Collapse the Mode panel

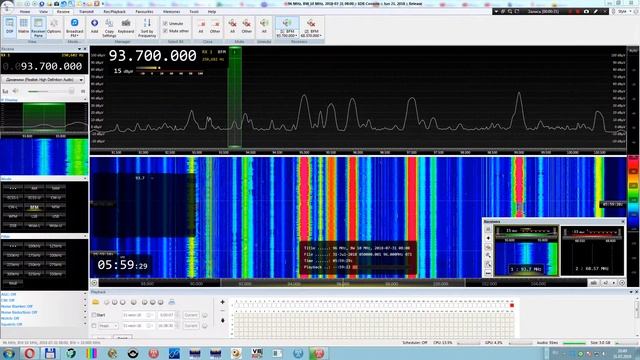(x=85, y=179)
